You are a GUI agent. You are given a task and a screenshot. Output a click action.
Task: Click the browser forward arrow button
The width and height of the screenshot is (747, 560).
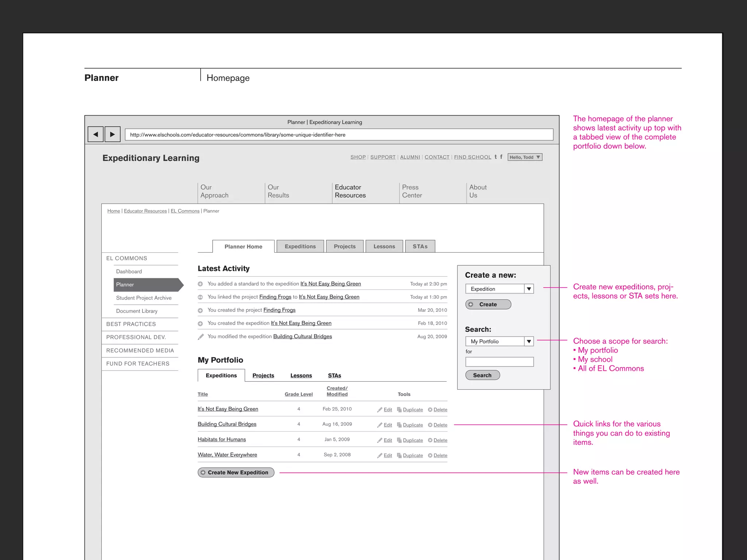click(113, 135)
